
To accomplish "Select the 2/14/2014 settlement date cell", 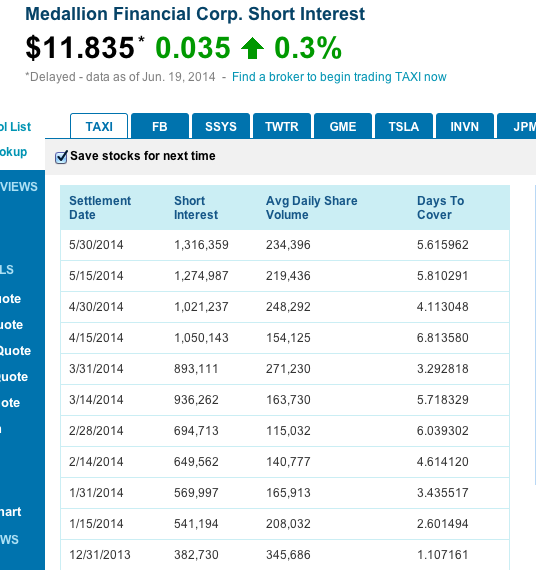I will click(96, 462).
